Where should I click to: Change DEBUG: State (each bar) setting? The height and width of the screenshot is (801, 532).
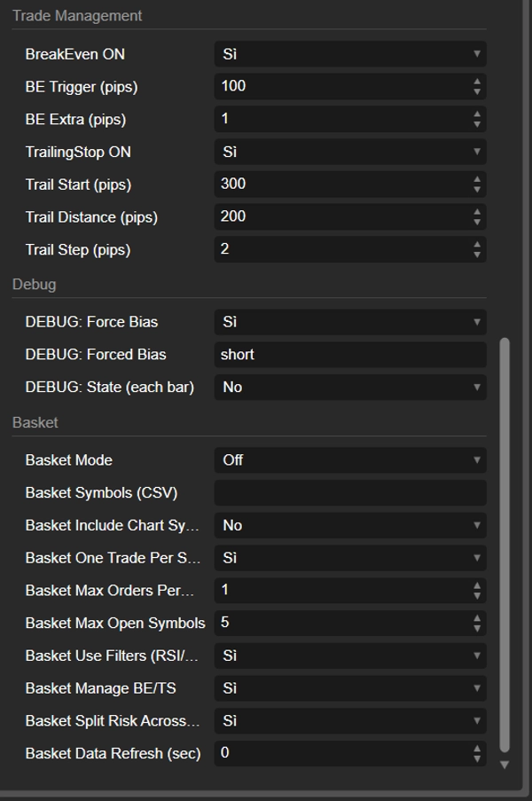(x=350, y=387)
